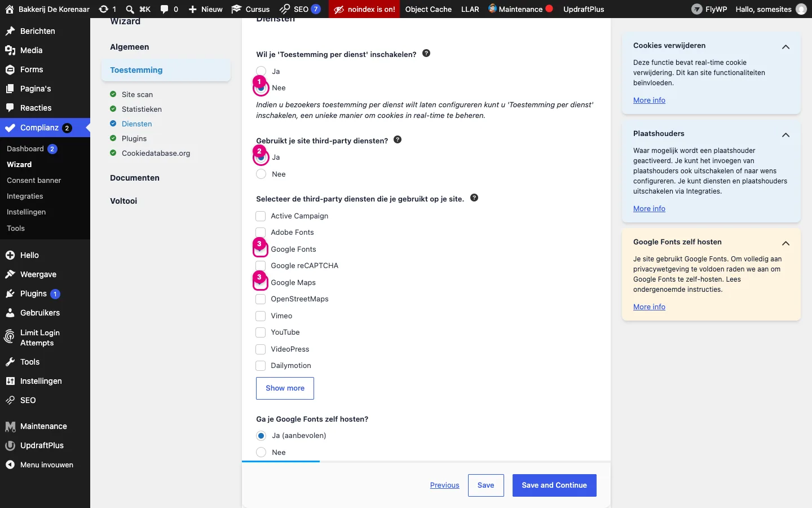Viewport: 812px width, 508px height.
Task: Check the Google reCAPTCHA checkbox
Action: [x=261, y=265]
